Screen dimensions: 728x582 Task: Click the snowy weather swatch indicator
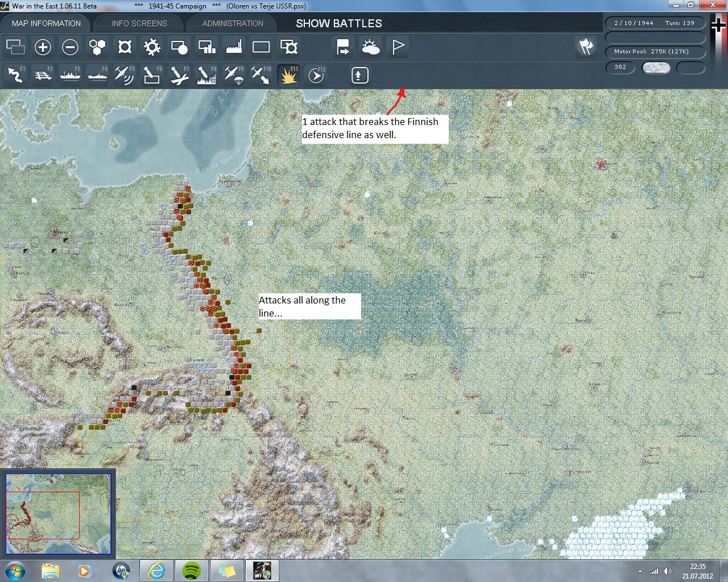[656, 68]
